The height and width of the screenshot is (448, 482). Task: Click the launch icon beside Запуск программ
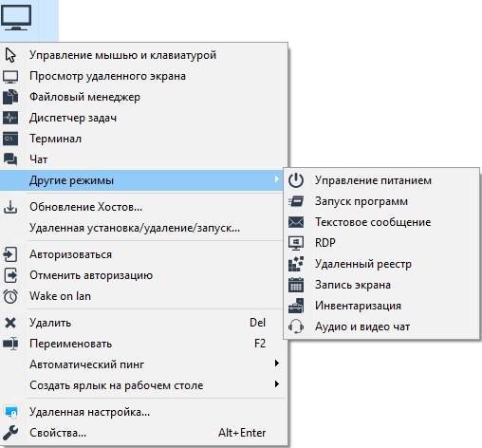(x=296, y=201)
